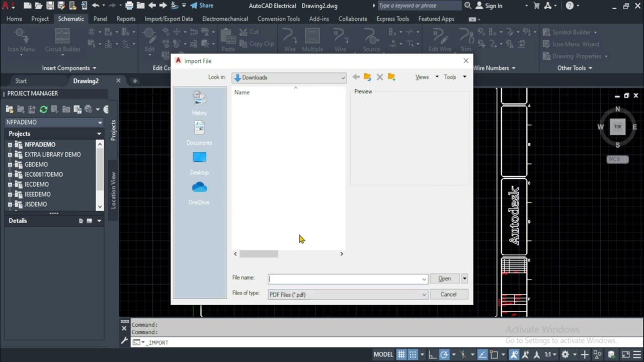Open the File name history dropdown arrow
Image resolution: width=644 pixels, height=362 pixels.
[x=424, y=279]
